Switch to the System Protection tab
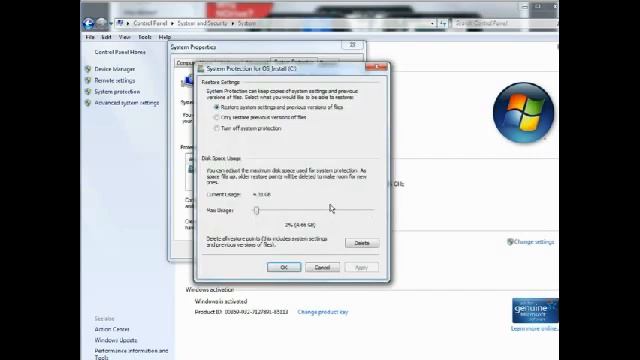The height and width of the screenshot is (360, 640). (294, 62)
